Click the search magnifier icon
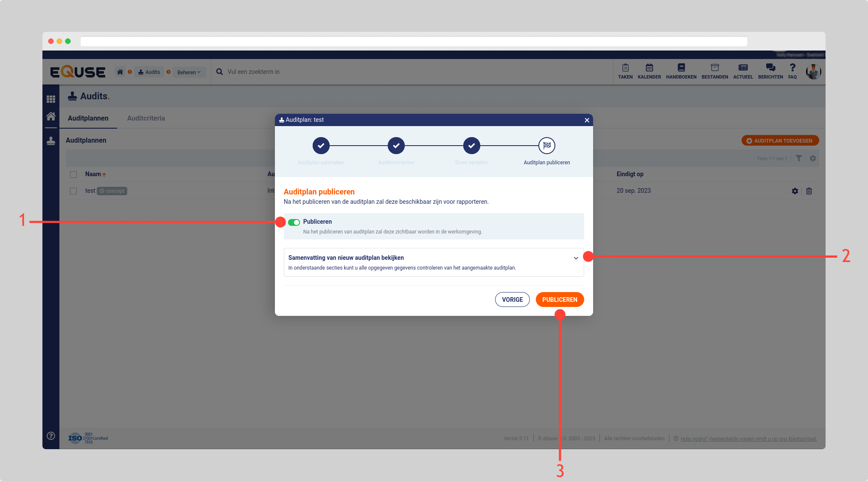The image size is (868, 481). pos(219,72)
